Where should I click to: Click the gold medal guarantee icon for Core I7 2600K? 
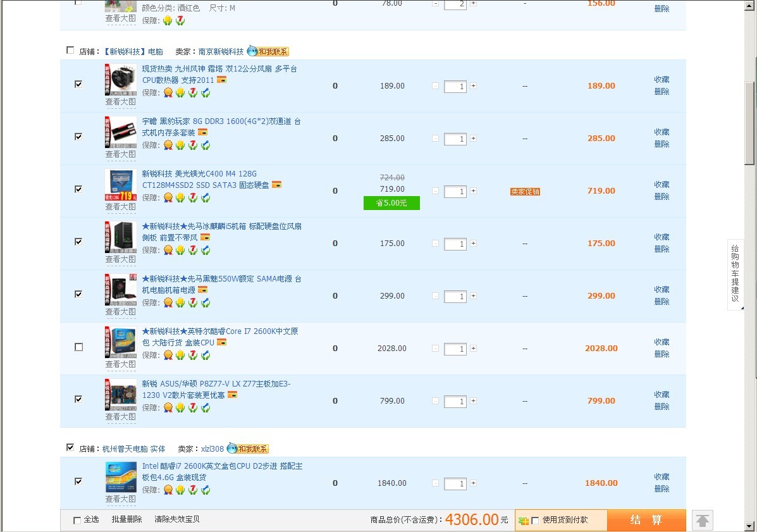click(168, 356)
